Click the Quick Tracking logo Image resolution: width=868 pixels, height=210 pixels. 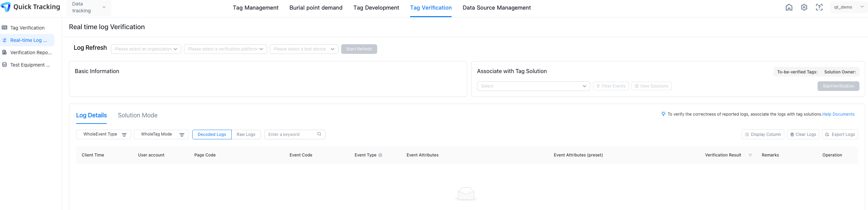coord(30,7)
